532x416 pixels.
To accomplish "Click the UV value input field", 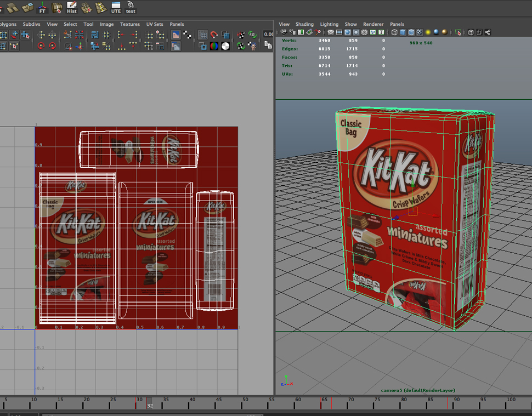I will coord(268,34).
